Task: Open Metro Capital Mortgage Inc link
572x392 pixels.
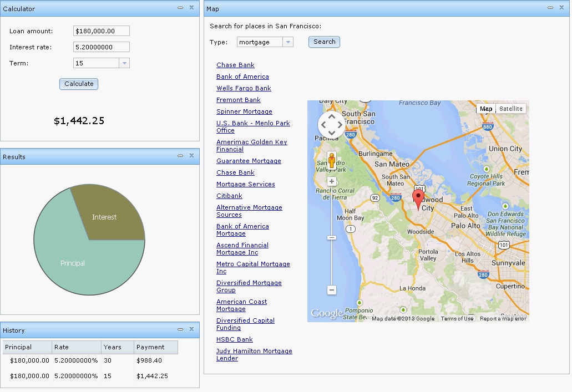Action: [253, 268]
